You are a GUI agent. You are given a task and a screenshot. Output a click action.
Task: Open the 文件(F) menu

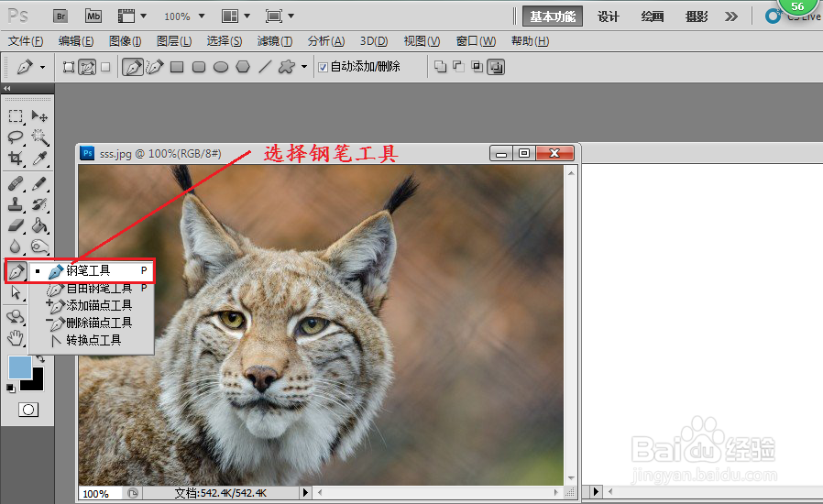pos(26,41)
